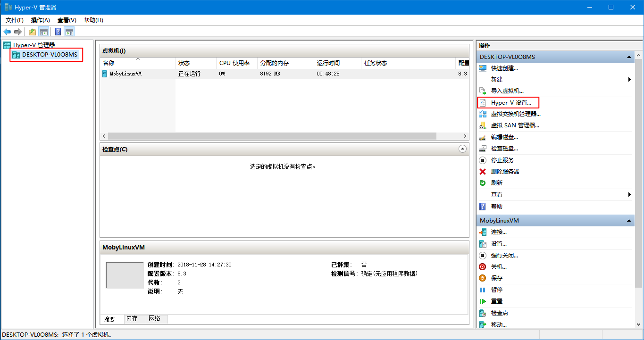Click the 停止服务 stop icon
Viewport: 644px width, 340px height.
(483, 160)
